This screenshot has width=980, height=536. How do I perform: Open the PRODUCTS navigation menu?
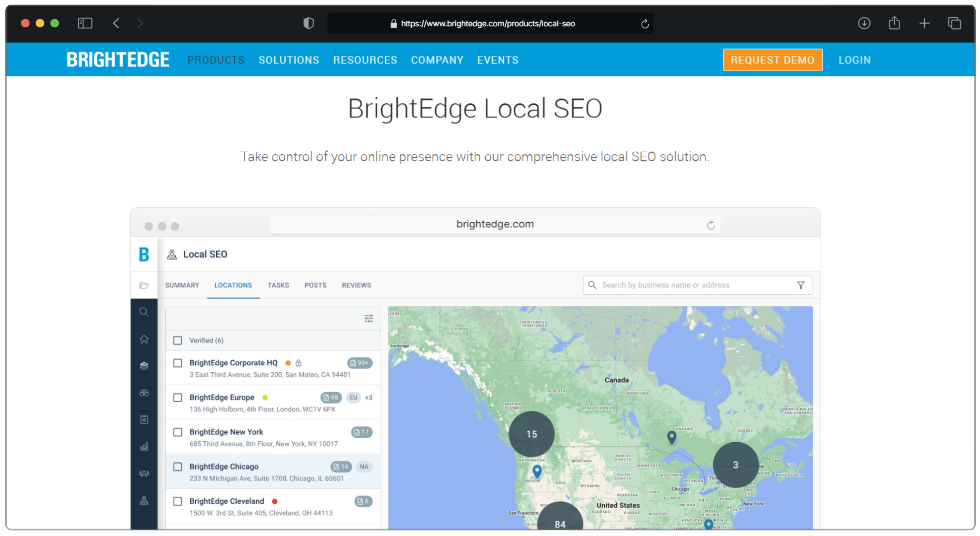coord(216,60)
